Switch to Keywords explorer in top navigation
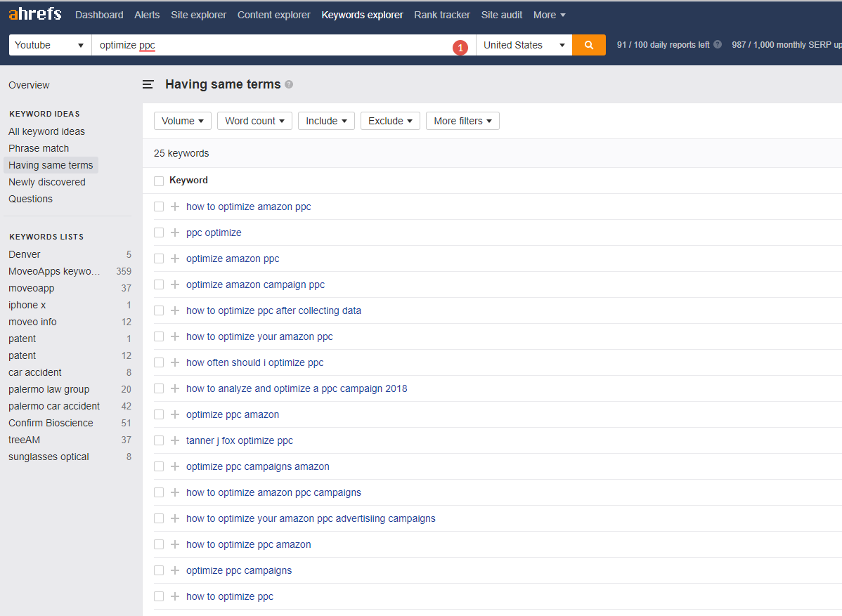The width and height of the screenshot is (842, 616). click(x=362, y=14)
